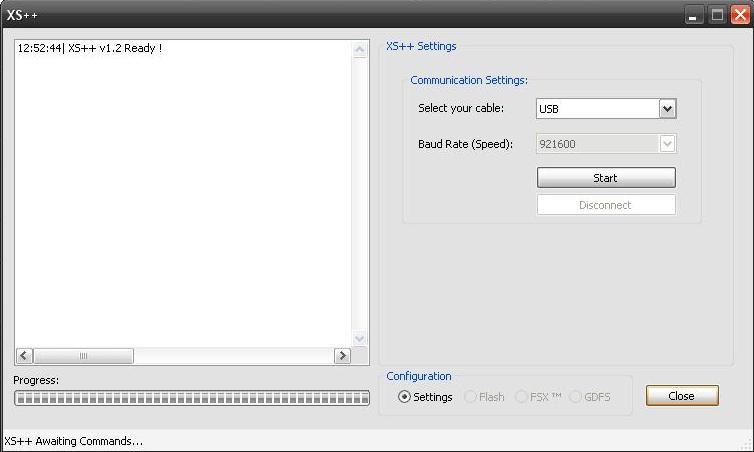
Task: Click the horizontal scrollbar thumb in log
Action: [84, 356]
